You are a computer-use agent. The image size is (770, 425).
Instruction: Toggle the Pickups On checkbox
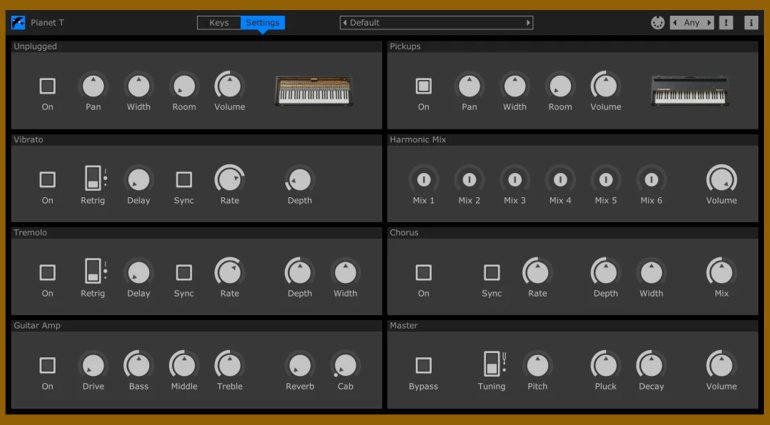[x=424, y=86]
